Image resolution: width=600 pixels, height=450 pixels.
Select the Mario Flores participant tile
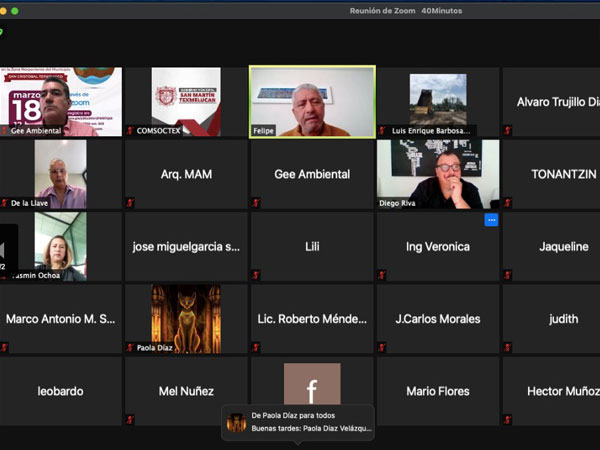[437, 391]
